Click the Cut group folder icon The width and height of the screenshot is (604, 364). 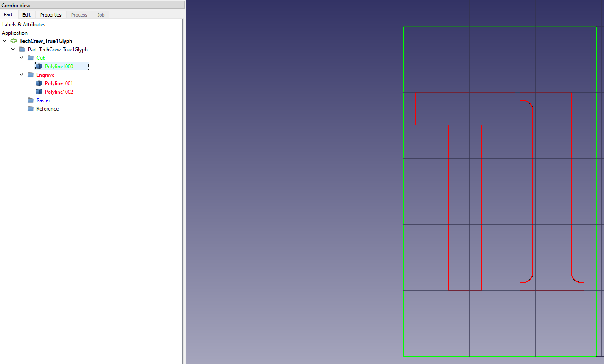(x=31, y=58)
